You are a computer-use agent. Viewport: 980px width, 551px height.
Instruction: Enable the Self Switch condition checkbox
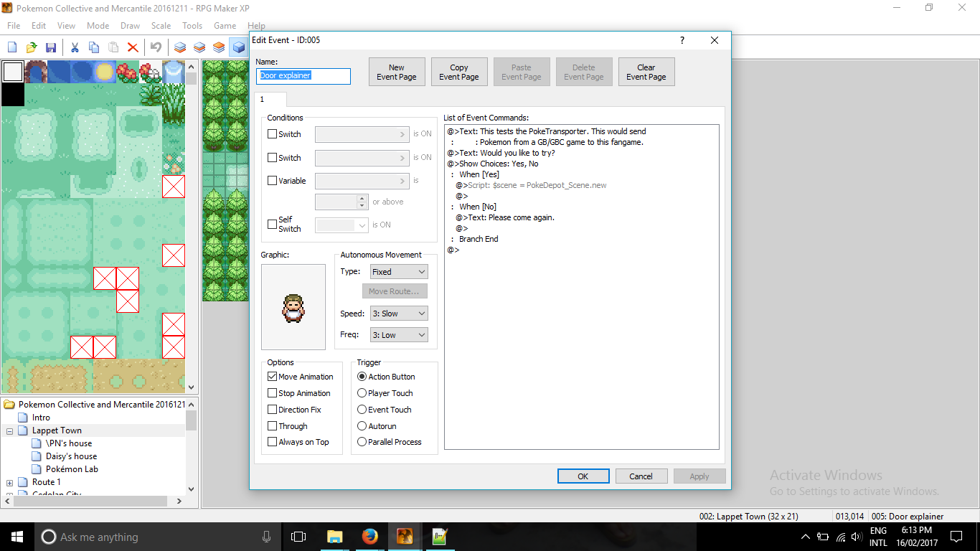(272, 224)
